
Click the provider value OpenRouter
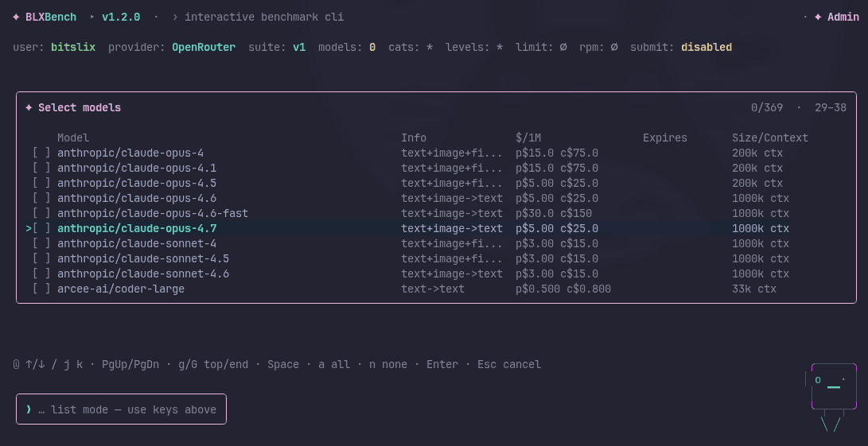(204, 48)
